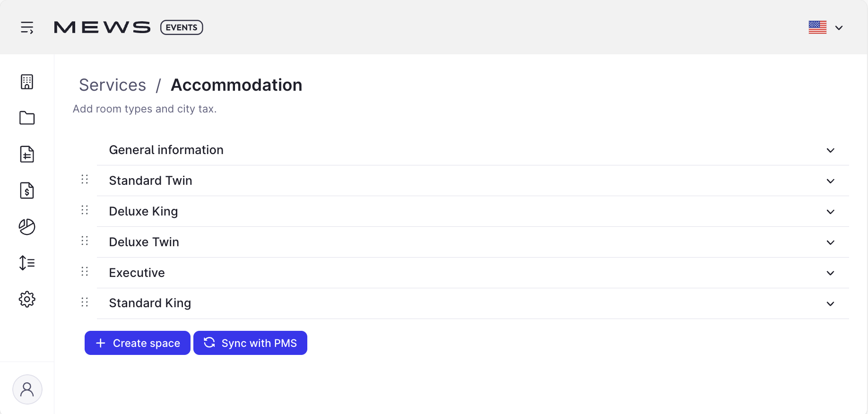Viewport: 868px width, 414px height.
Task: Open the language flag dropdown
Action: (x=826, y=27)
